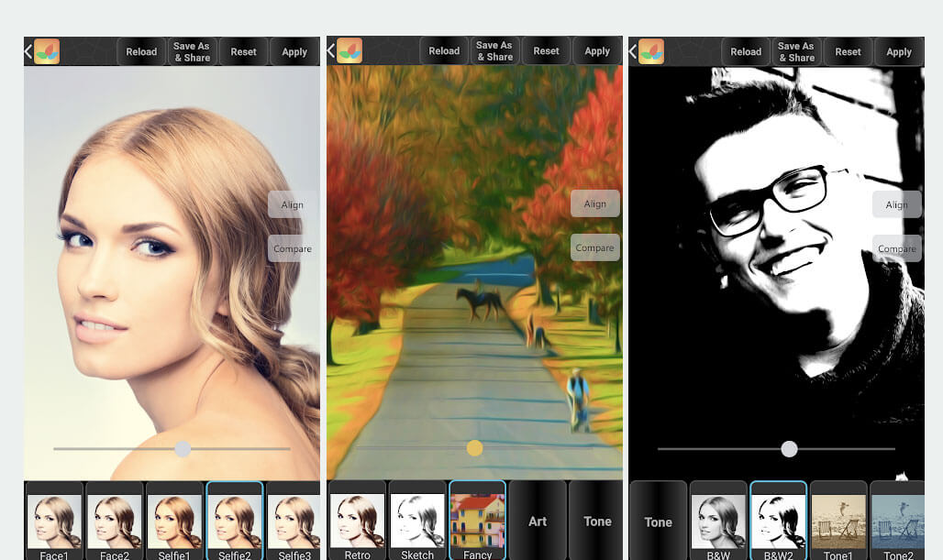Tap Compare on the painted landscape screen
Viewport: 943px width, 560px height.
[x=594, y=247]
